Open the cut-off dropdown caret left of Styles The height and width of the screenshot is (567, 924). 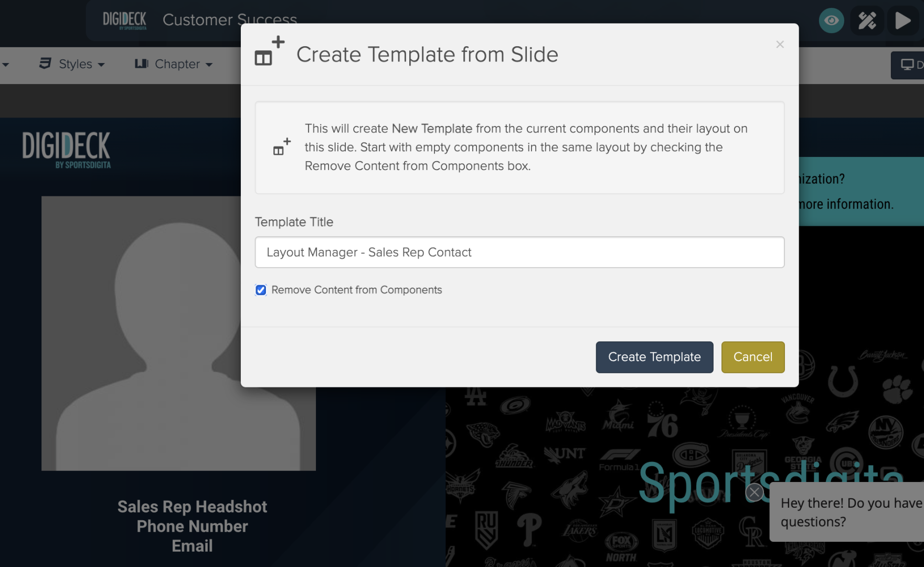coord(5,65)
